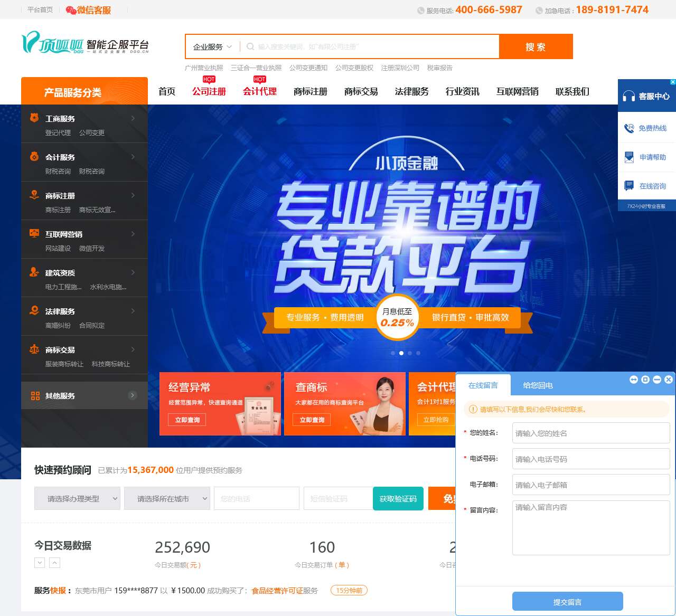The height and width of the screenshot is (616, 676).
Task: Focus the 短信验证码 input field
Action: click(x=339, y=498)
